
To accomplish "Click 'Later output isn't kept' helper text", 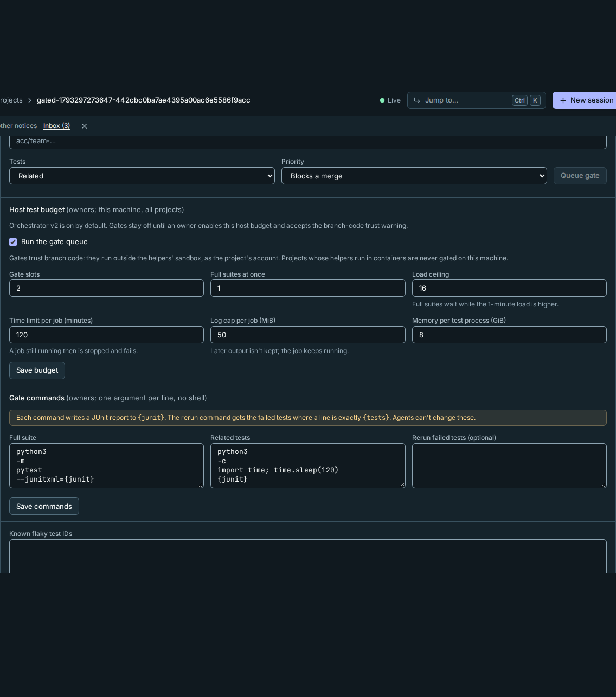I will (x=279, y=351).
